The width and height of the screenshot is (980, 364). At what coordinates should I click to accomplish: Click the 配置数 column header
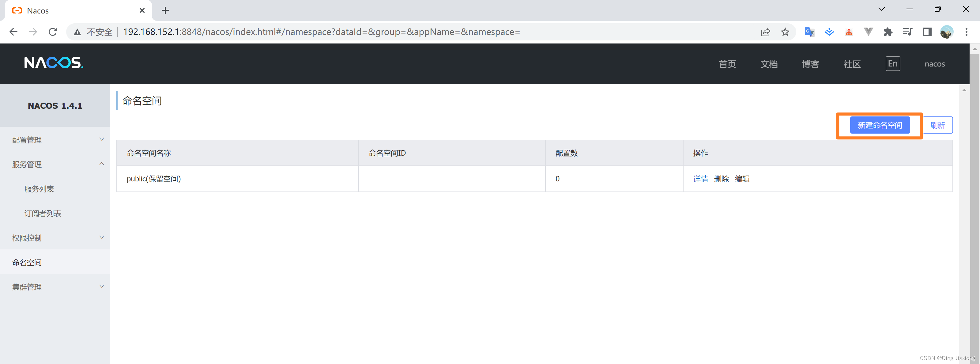[614, 153]
